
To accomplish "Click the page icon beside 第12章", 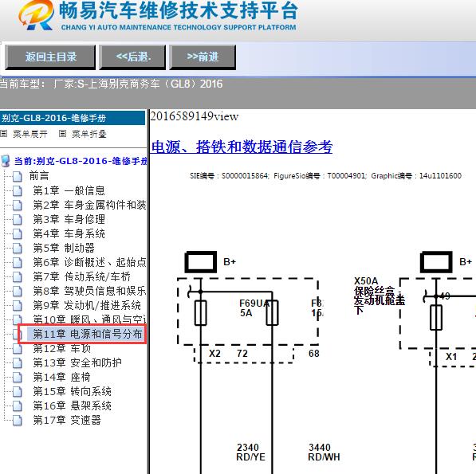I will (18, 349).
